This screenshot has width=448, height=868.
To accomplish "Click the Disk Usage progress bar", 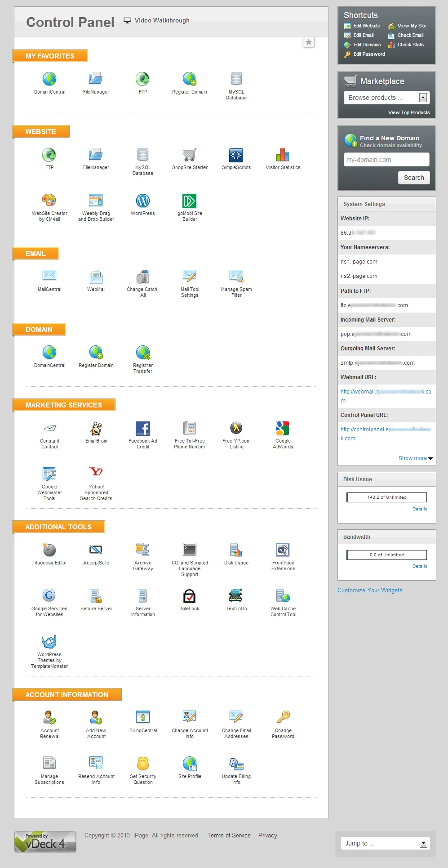I will (x=386, y=497).
